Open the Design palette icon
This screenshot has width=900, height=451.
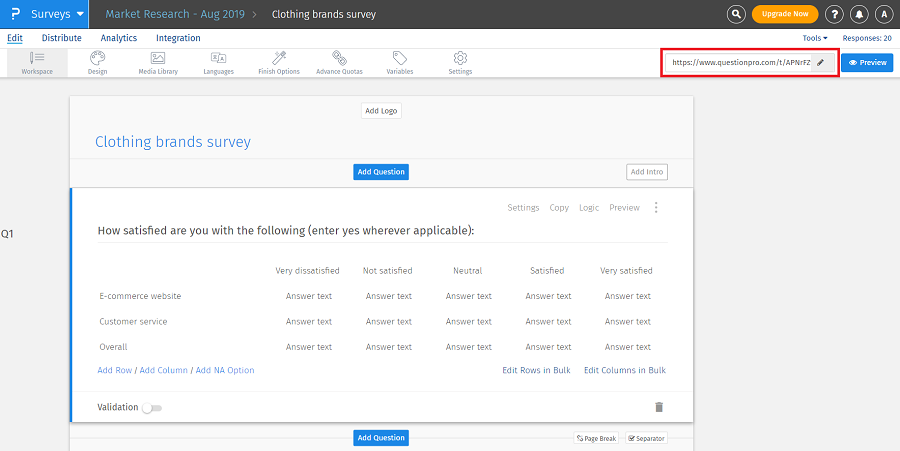(x=97, y=58)
